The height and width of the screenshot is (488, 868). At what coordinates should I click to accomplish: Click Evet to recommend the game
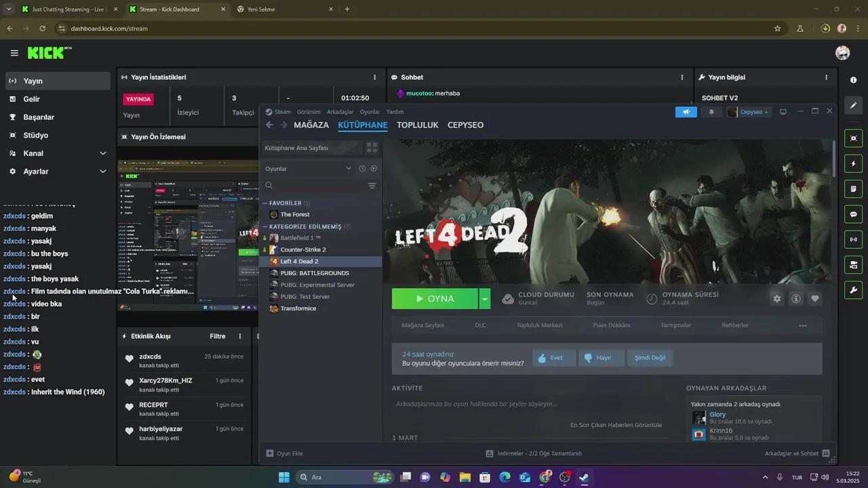click(553, 357)
